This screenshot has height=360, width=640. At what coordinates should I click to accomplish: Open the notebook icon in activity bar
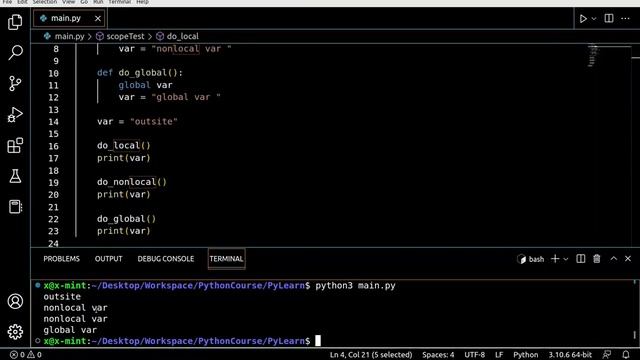15,207
